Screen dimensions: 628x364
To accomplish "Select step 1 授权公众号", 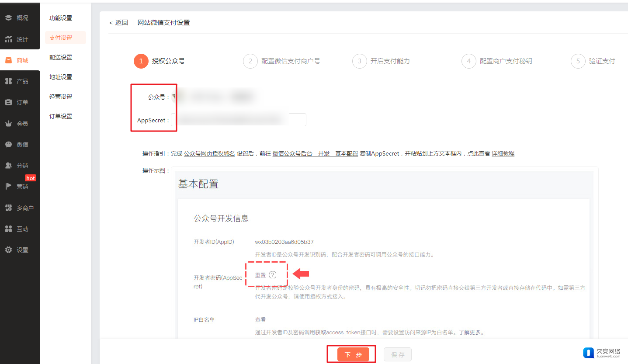I will [x=159, y=61].
